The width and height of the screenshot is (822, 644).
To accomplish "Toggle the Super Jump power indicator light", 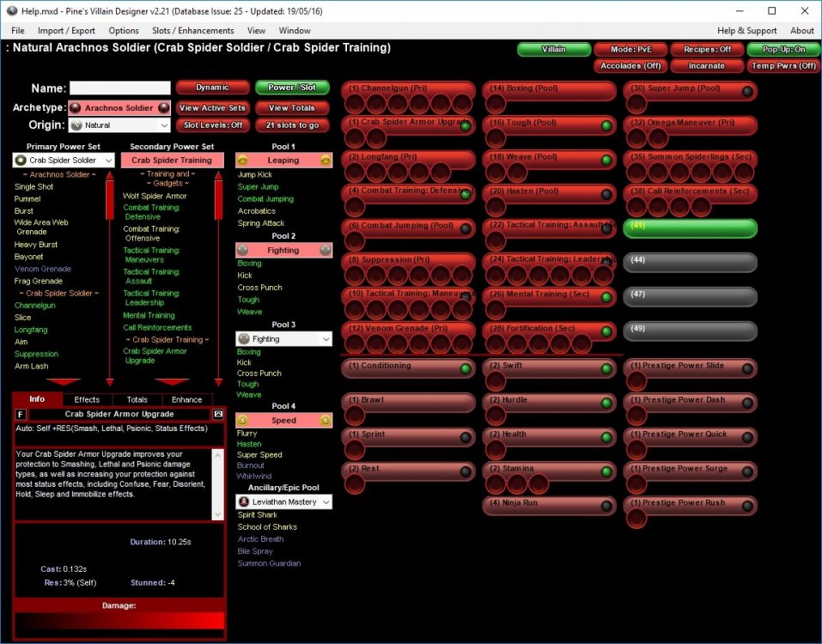I will click(747, 91).
